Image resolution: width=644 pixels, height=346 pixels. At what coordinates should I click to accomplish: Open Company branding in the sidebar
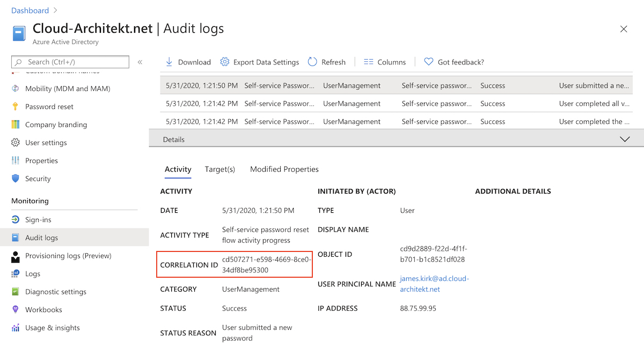pos(56,125)
